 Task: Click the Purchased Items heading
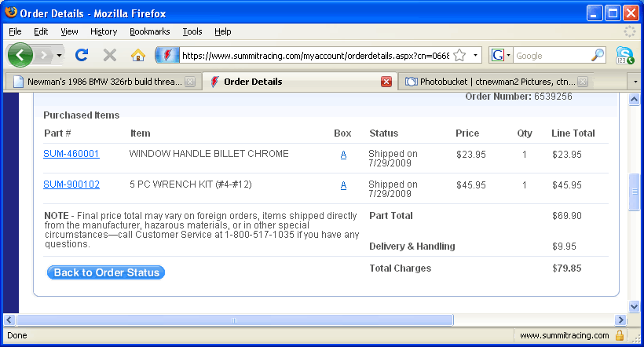(x=82, y=115)
